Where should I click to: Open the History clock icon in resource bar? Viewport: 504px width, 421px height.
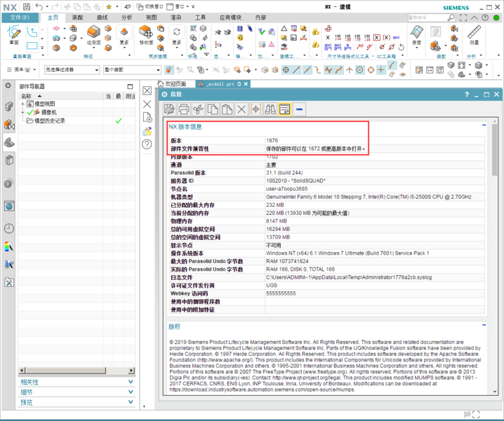9,228
